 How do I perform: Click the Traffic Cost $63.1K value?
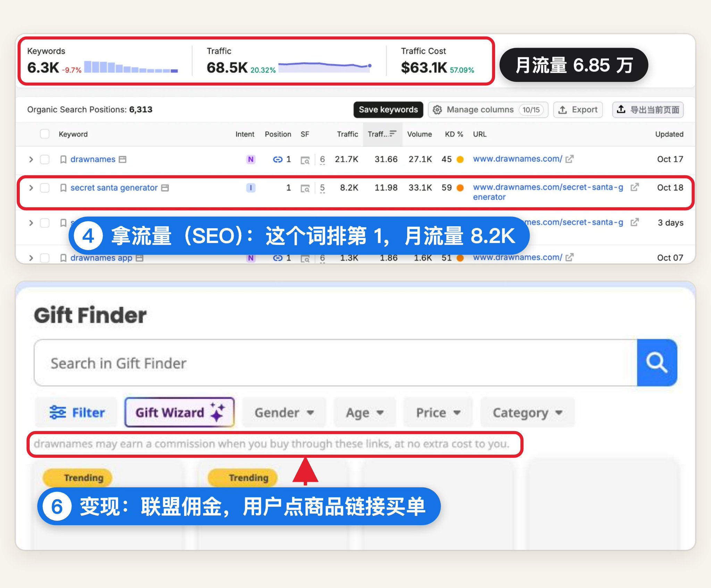coord(424,68)
